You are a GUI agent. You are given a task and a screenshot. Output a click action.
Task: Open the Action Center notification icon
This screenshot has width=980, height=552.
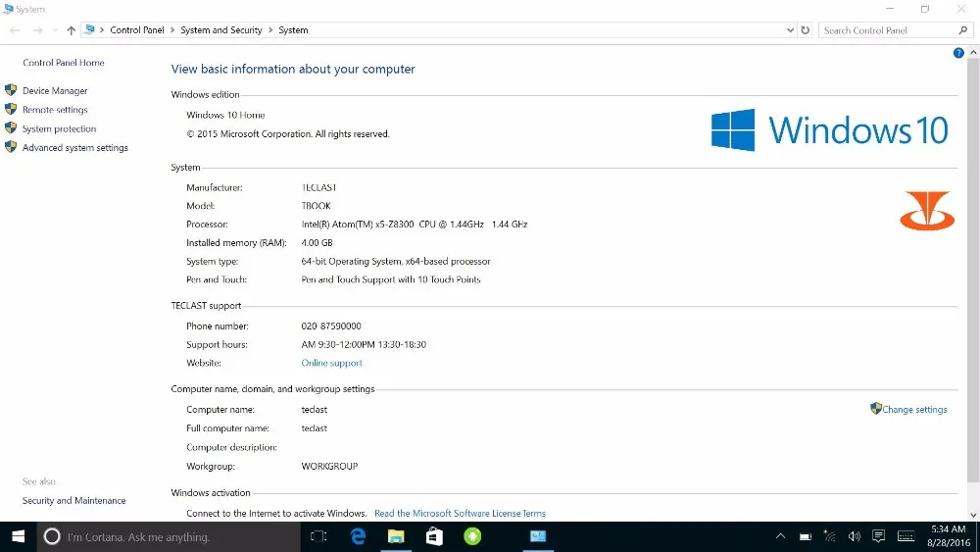point(878,536)
